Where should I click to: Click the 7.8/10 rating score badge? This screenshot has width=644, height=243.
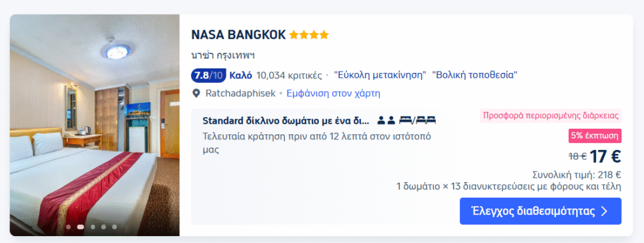[209, 75]
